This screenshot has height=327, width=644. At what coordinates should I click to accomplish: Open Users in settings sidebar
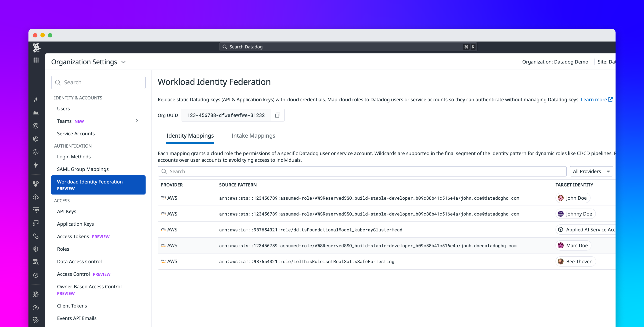pyautogui.click(x=63, y=108)
